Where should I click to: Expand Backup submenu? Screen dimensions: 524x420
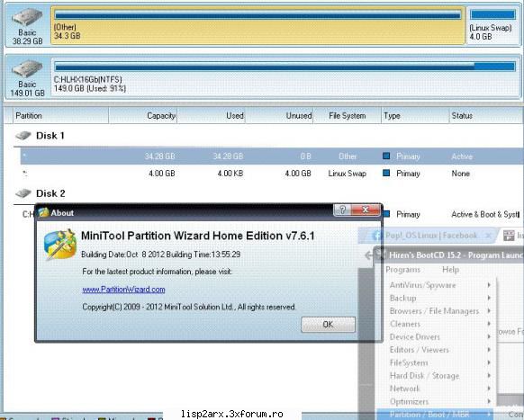click(436, 298)
